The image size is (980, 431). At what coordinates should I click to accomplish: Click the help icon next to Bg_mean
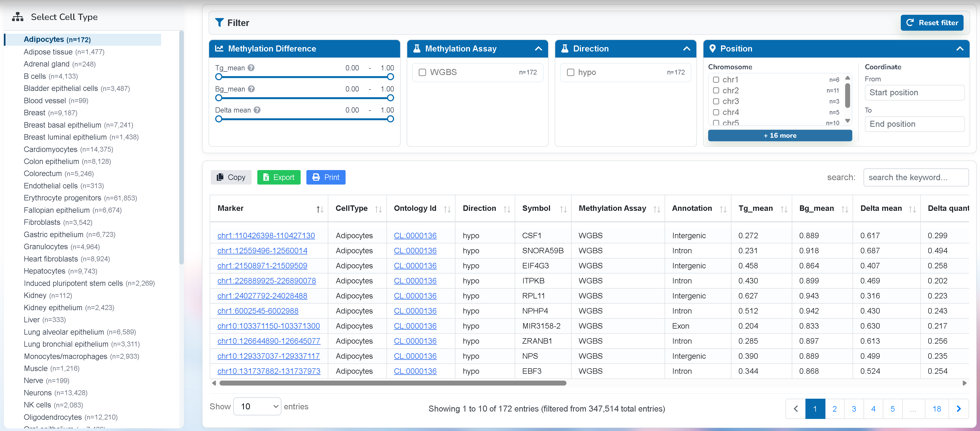click(251, 89)
